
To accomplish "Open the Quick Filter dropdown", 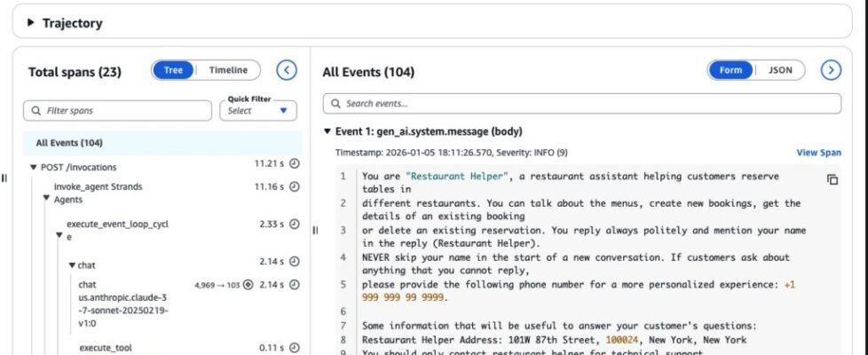I will (x=258, y=111).
